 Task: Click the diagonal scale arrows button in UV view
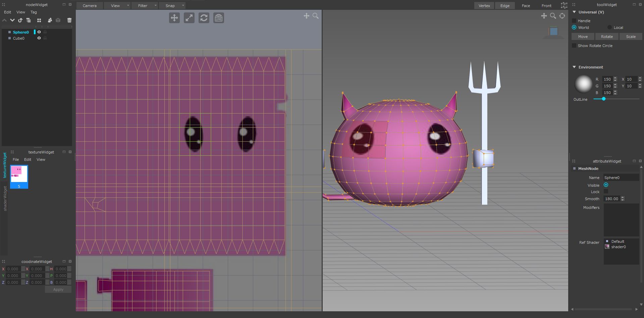189,18
